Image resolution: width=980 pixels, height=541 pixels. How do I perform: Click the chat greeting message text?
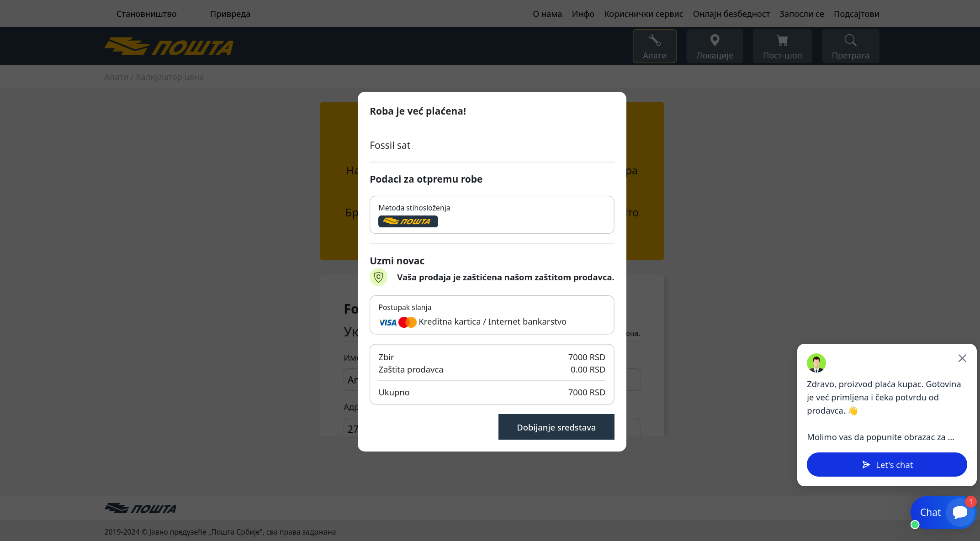884,397
